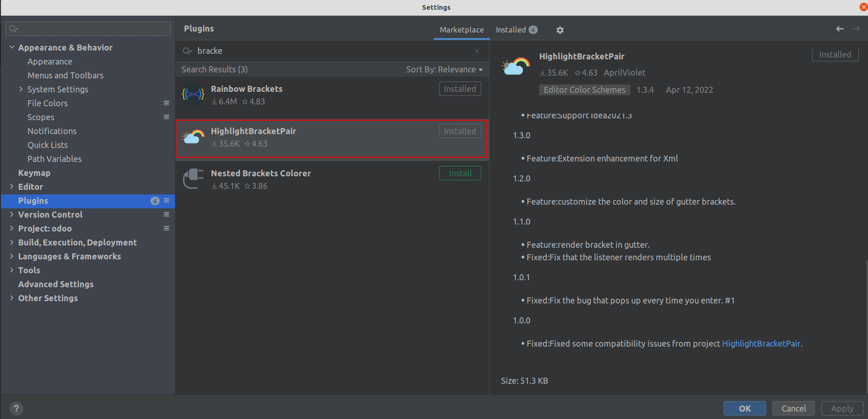
Task: Install the Nested Brackets Colorer plugin
Action: click(460, 173)
